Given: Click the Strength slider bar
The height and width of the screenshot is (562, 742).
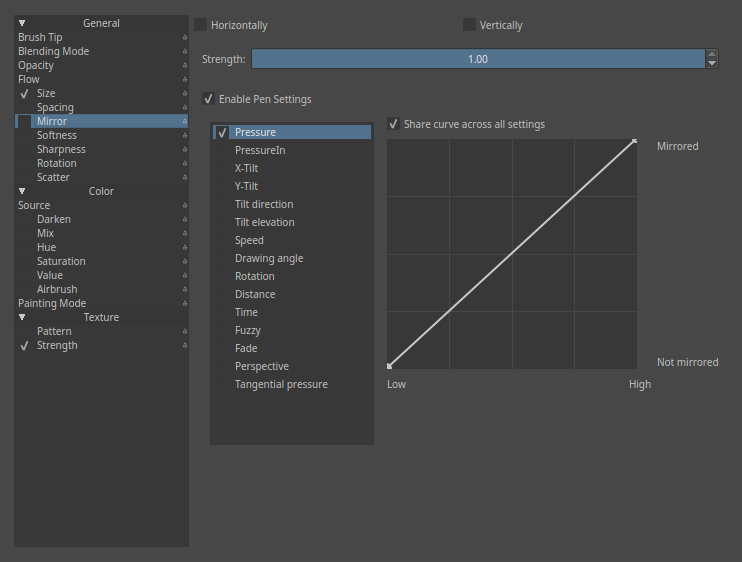Looking at the screenshot, I should click(478, 59).
